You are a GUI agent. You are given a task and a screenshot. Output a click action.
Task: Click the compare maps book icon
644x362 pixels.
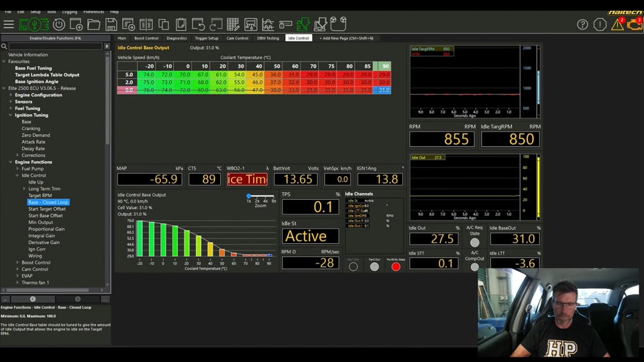point(146,25)
